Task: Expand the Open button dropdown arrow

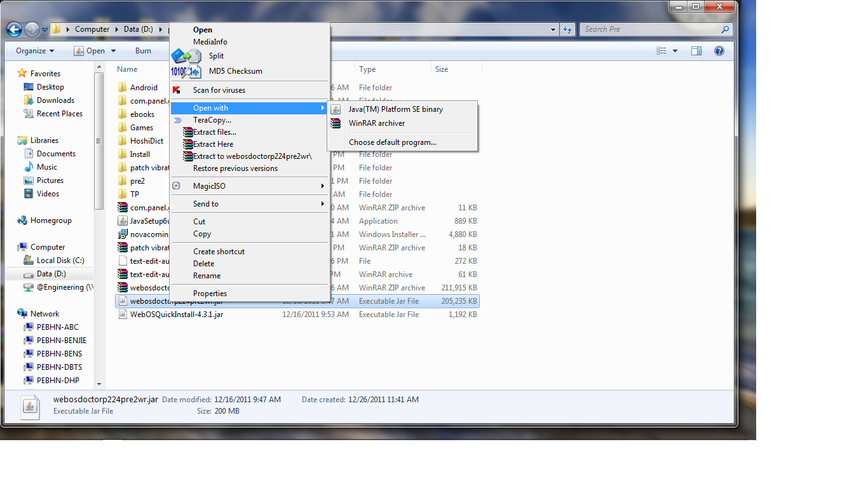Action: click(113, 51)
